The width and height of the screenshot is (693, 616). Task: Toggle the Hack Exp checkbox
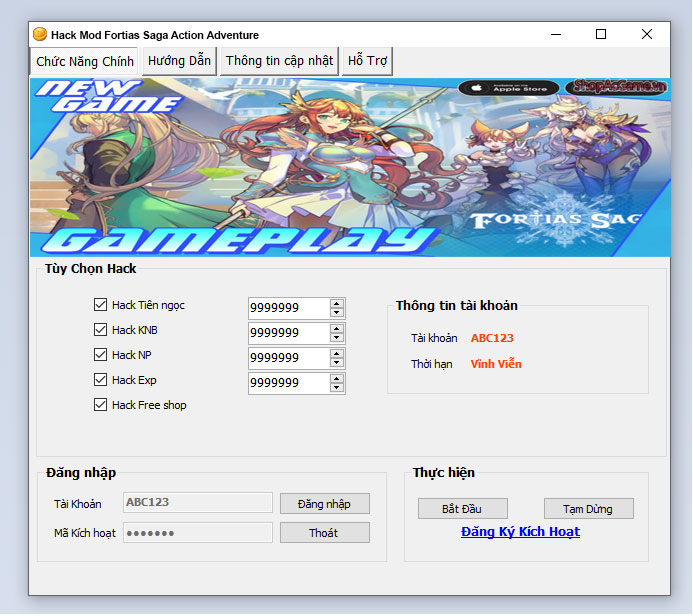click(100, 380)
